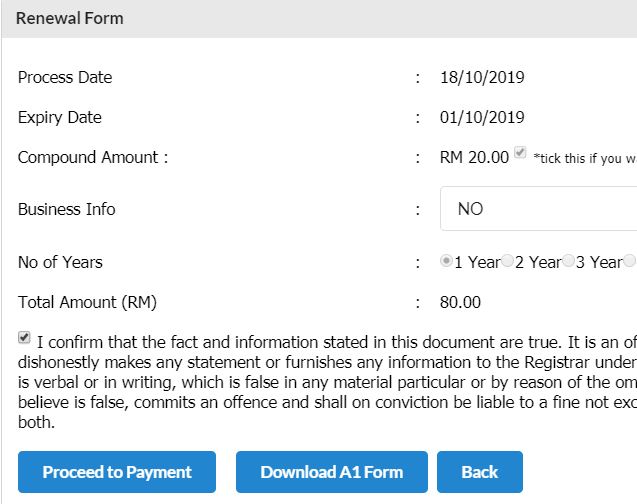The height and width of the screenshot is (504, 637).
Task: Click the expiry date value 01/10/2019
Action: [x=482, y=117]
